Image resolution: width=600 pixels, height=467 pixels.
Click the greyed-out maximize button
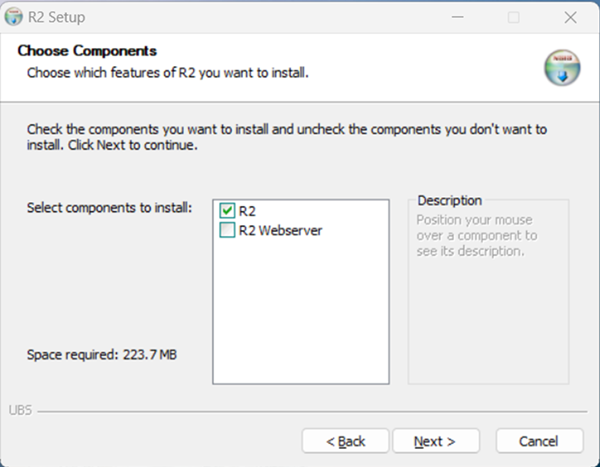pos(513,17)
